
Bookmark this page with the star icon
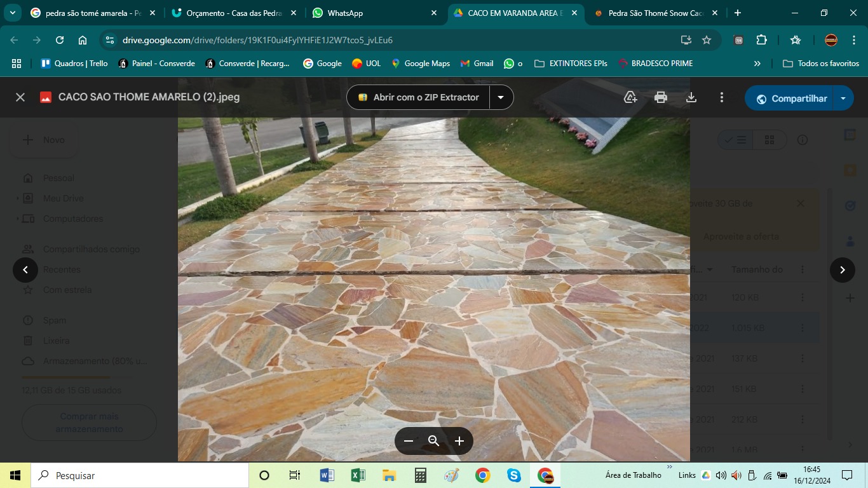pos(707,40)
